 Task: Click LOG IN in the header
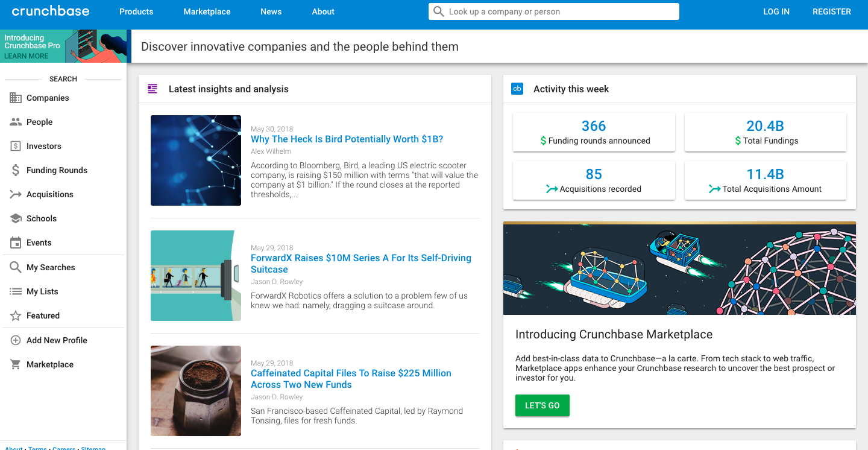(x=776, y=11)
